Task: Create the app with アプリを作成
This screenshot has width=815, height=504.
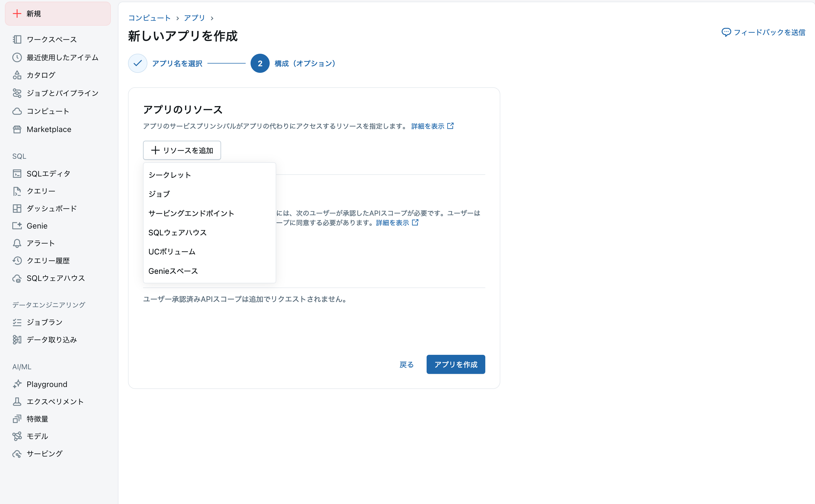Action: [x=456, y=364]
